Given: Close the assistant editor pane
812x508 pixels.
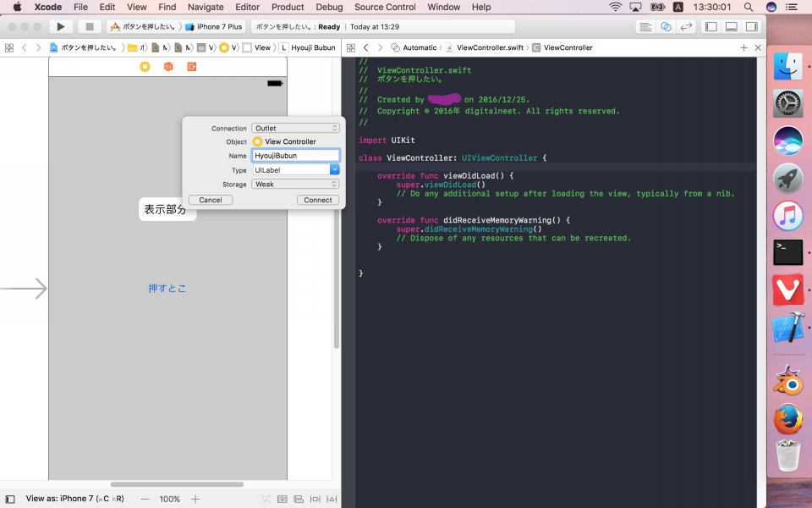Looking at the screenshot, I should [x=758, y=47].
